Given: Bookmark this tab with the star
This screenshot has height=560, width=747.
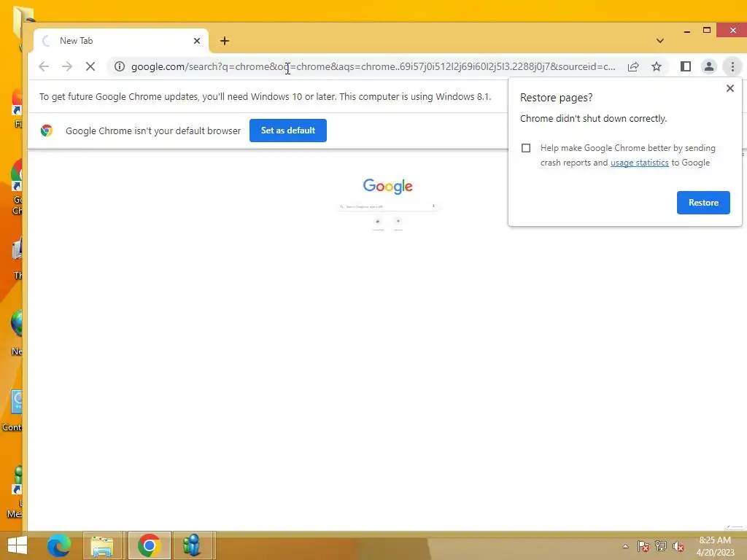Looking at the screenshot, I should pyautogui.click(x=657, y=66).
